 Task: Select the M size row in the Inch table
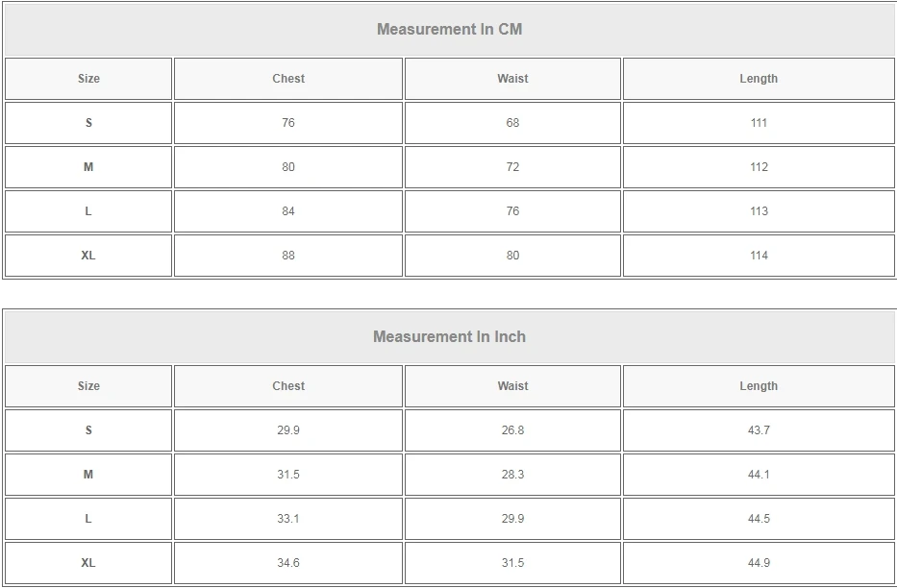pyautogui.click(x=449, y=475)
